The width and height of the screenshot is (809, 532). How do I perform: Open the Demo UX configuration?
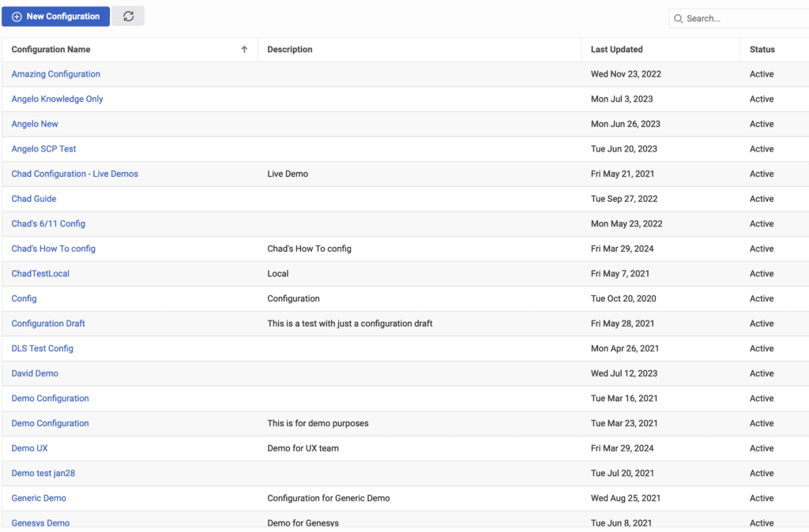[x=29, y=448]
